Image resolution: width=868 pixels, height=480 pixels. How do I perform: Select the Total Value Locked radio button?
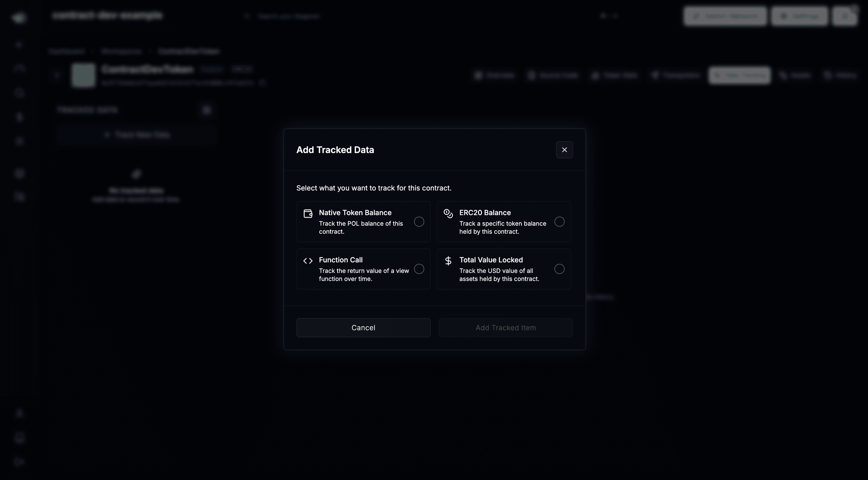(559, 269)
